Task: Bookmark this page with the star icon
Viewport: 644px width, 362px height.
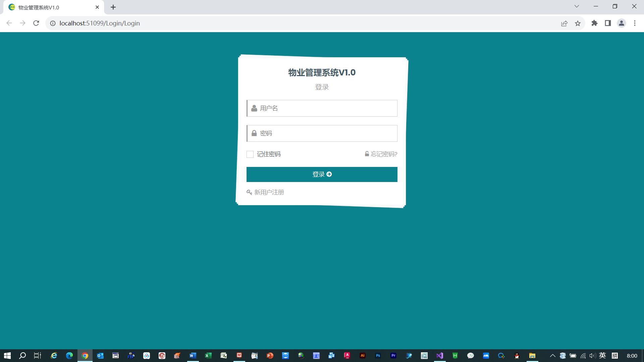Action: click(578, 23)
